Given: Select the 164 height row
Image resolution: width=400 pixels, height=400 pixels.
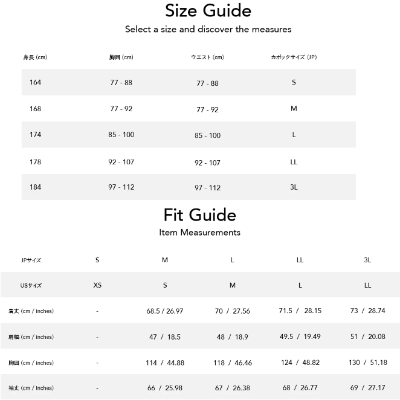Looking at the screenshot, I should (189, 82).
